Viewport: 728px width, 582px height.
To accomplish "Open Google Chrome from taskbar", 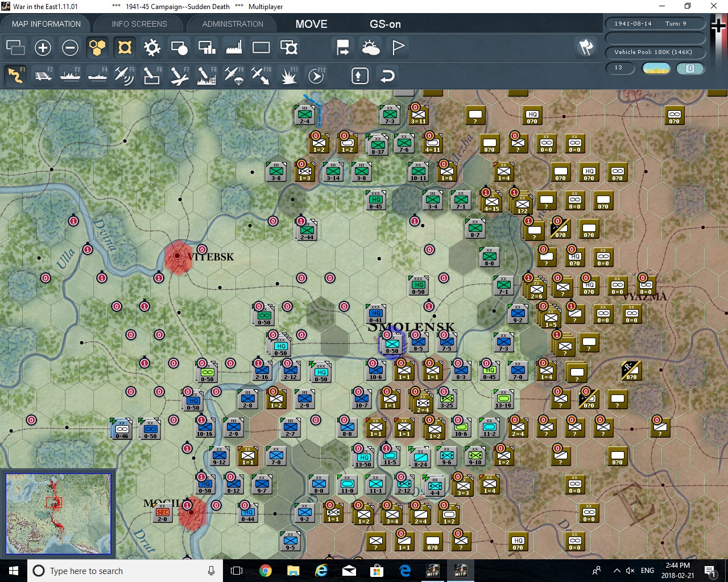I will (x=265, y=571).
